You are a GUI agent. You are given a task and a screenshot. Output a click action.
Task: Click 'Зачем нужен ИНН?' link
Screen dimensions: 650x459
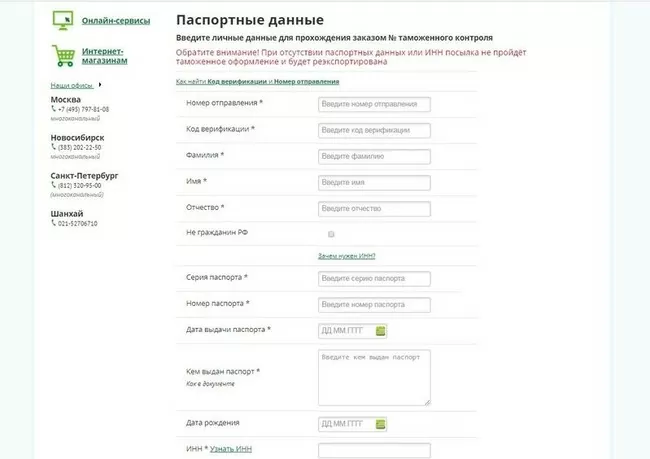click(x=347, y=257)
